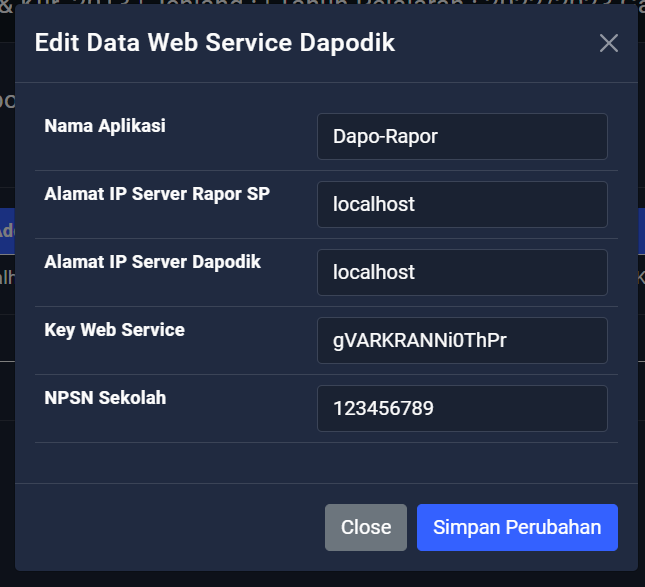The height and width of the screenshot is (587, 645).
Task: Click the 'Edit Data Web Service Dapodik' title
Action: (215, 42)
